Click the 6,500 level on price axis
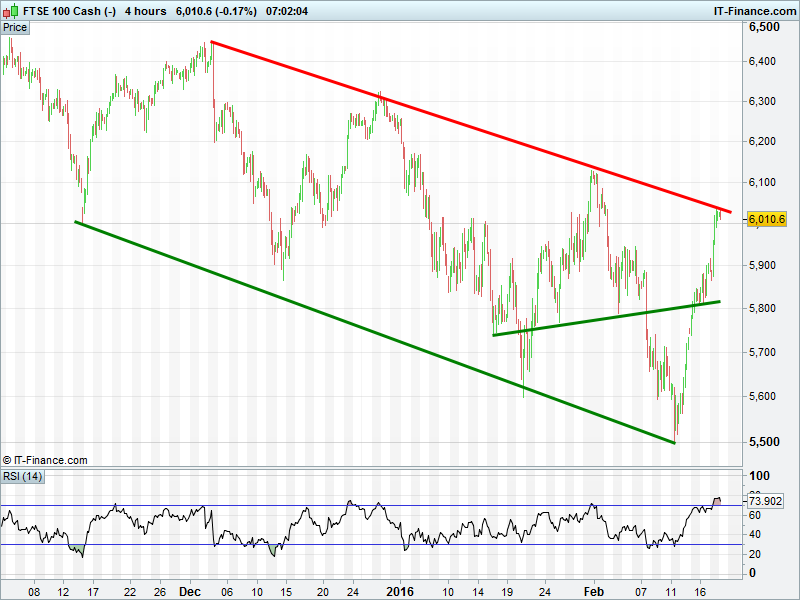The image size is (800, 600). [765, 28]
